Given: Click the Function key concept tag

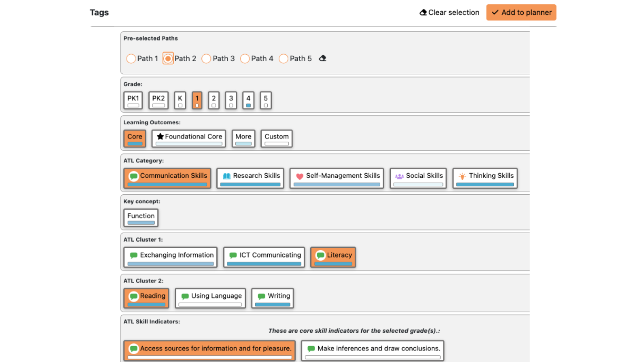Looking at the screenshot, I should 141,218.
